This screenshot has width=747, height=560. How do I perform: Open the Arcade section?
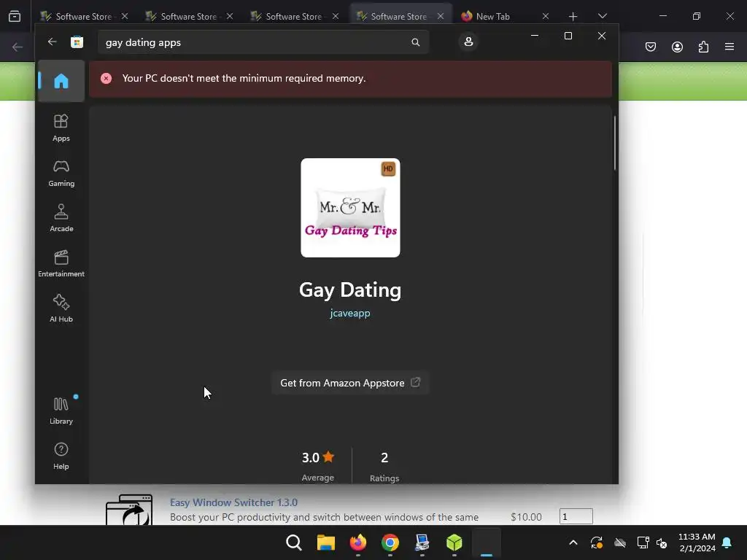61,219
